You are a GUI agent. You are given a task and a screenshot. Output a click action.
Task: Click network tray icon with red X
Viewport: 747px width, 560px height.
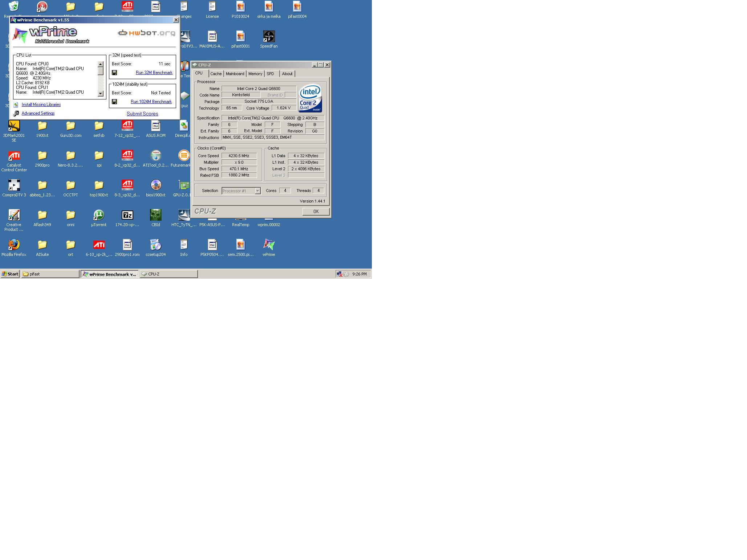pos(340,274)
